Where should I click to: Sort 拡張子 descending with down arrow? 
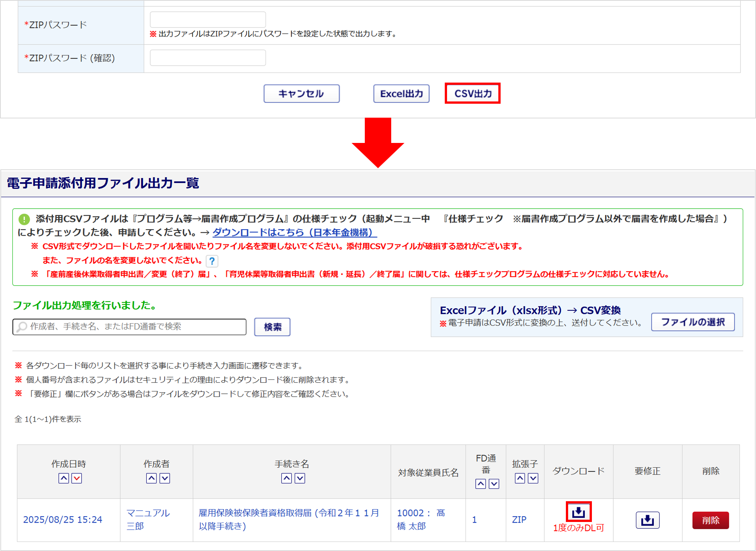(x=533, y=478)
